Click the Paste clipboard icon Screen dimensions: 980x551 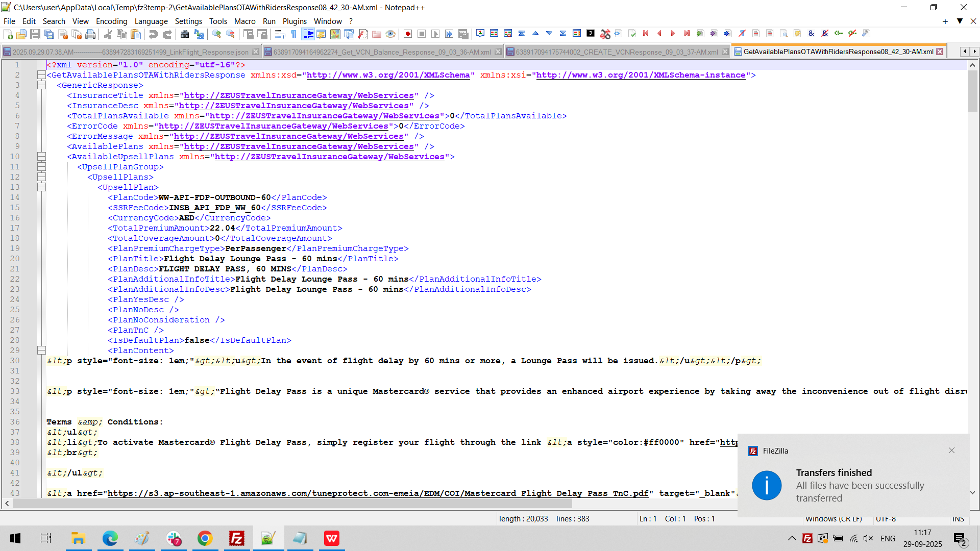coord(136,34)
